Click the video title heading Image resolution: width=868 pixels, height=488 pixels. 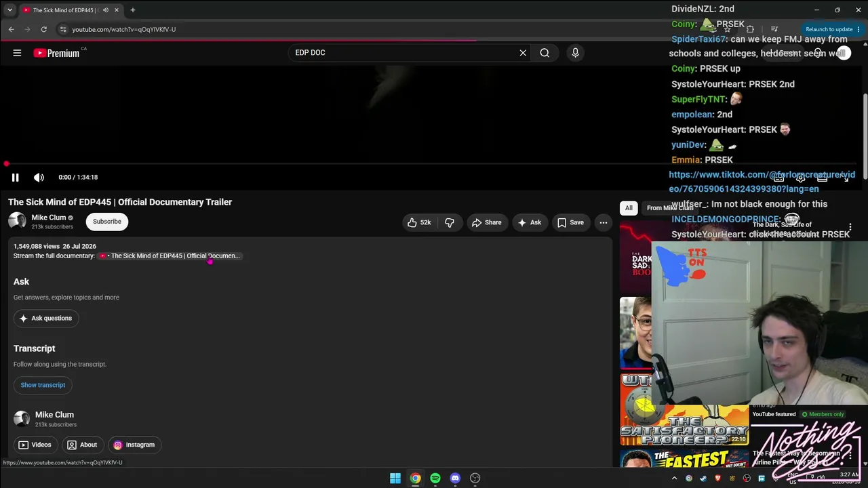[120, 202]
